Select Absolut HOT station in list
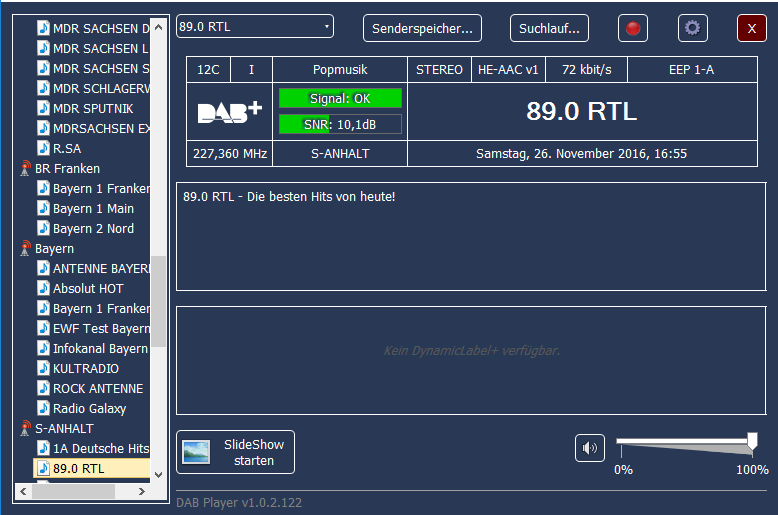The height and width of the screenshot is (515, 778). [88, 289]
